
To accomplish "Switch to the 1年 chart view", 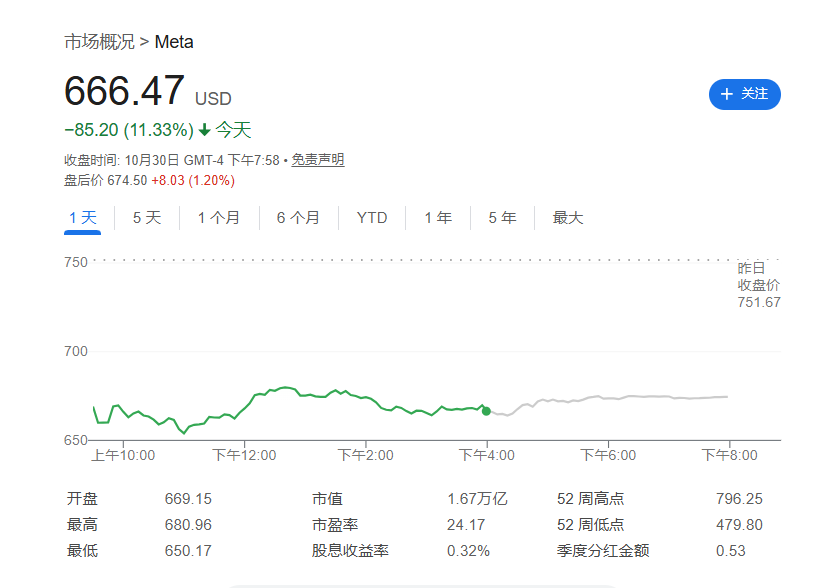I will tap(438, 217).
